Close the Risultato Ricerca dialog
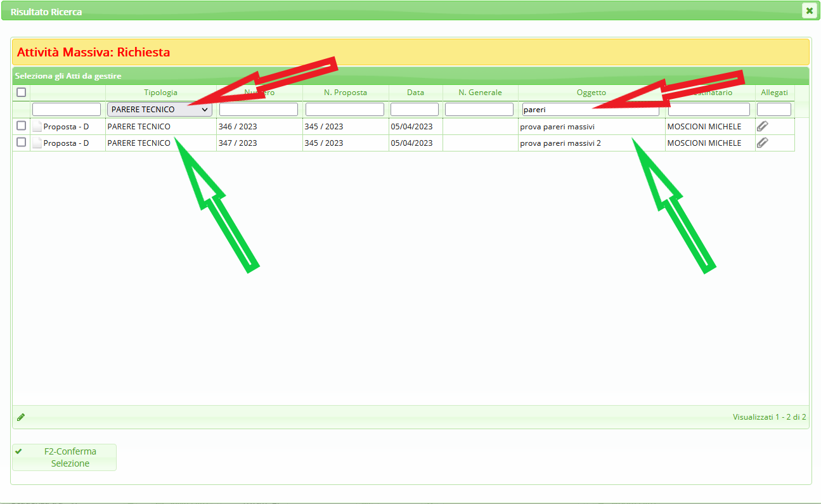 click(x=809, y=11)
